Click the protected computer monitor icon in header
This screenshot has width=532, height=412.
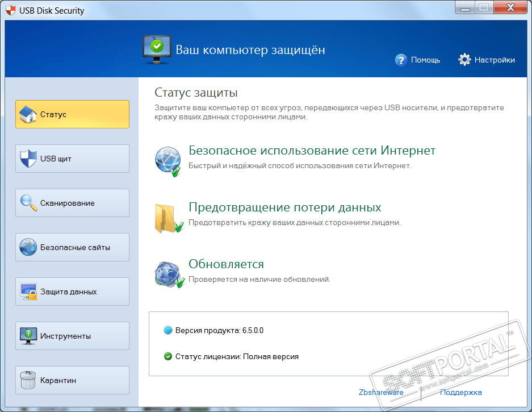click(156, 49)
